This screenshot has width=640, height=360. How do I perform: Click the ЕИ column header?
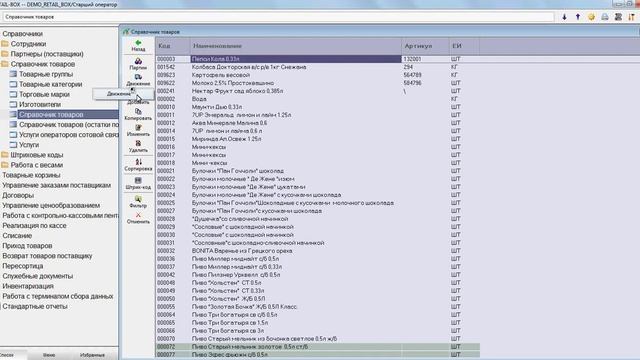[x=464, y=46]
